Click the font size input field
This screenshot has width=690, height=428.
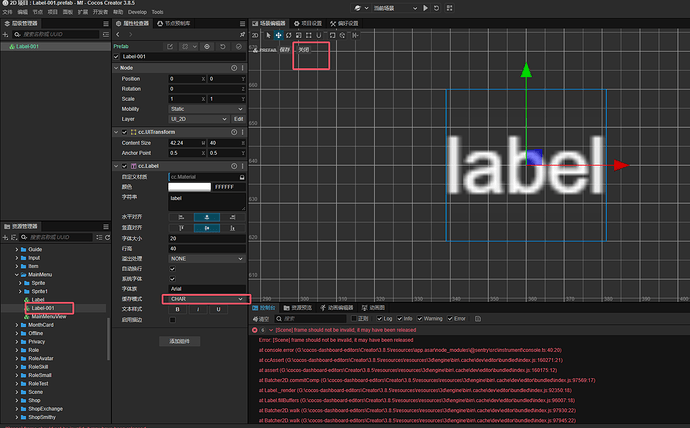click(207, 238)
